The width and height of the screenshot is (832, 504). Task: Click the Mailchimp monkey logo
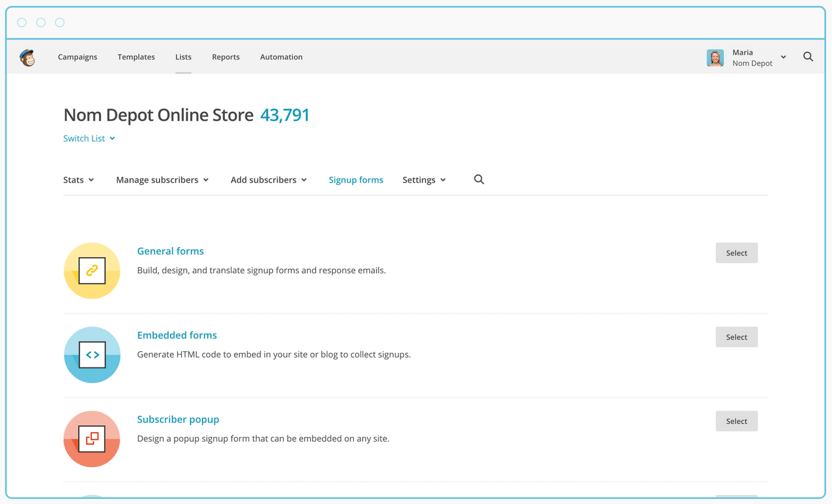pos(27,57)
